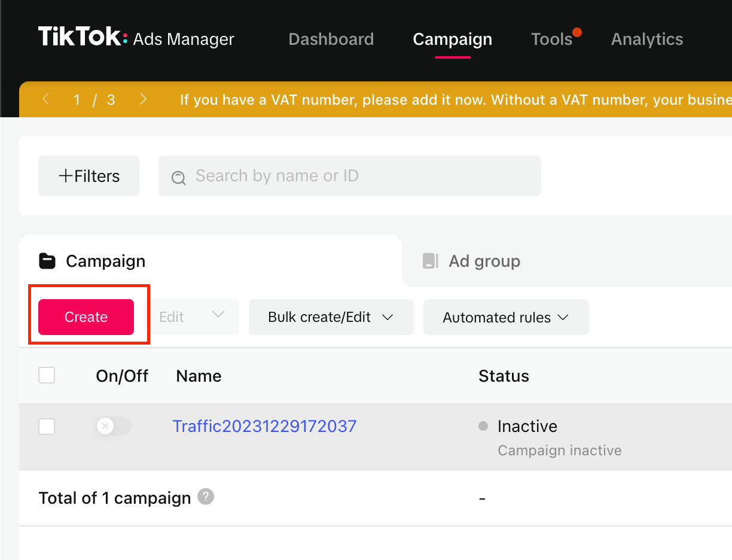
Task: Click the pink Create button
Action: pos(86,317)
